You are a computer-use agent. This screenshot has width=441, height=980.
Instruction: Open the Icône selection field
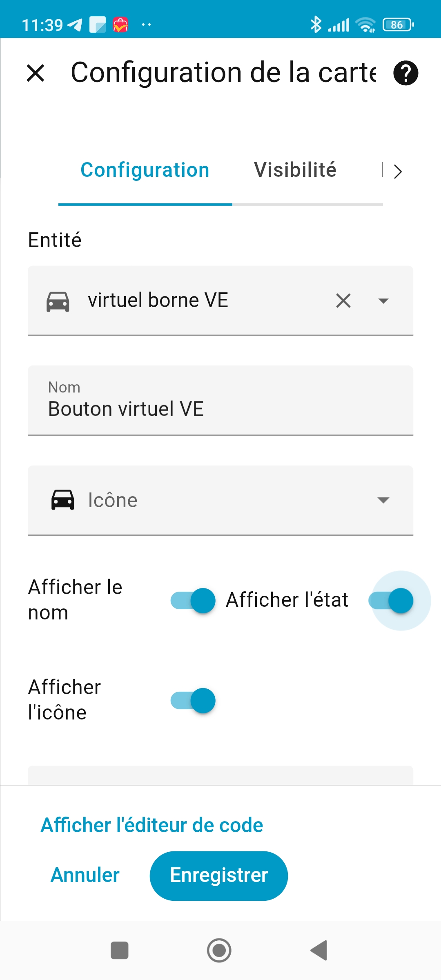pyautogui.click(x=220, y=500)
